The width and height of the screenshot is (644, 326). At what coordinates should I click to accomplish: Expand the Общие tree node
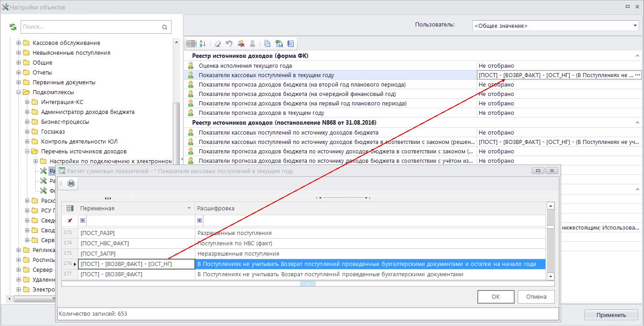(19, 63)
